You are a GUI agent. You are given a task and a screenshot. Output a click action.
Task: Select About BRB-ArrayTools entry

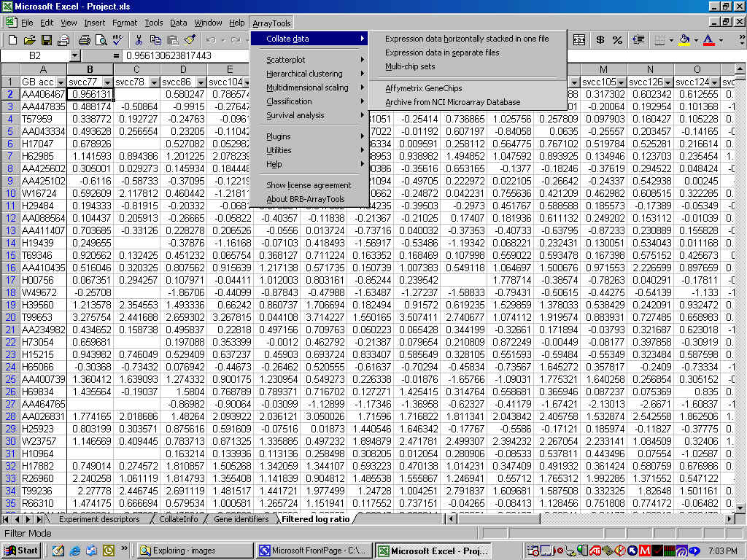[309, 198]
